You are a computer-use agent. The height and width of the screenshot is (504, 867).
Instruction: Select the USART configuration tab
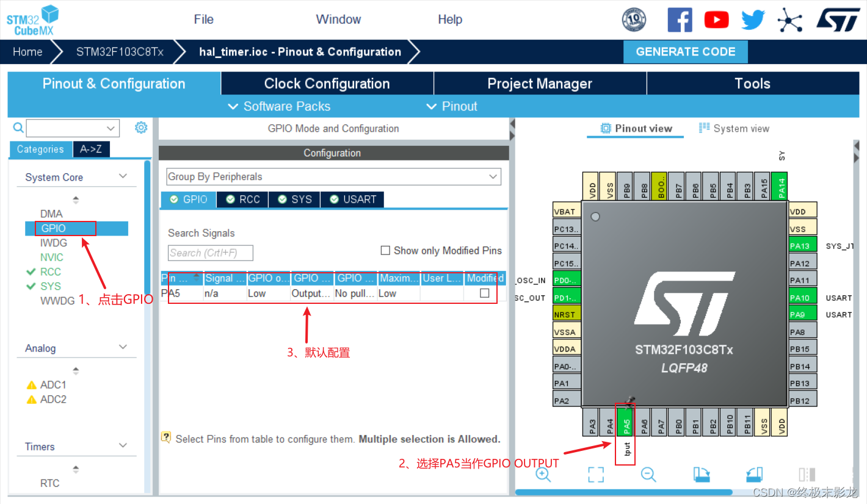click(353, 200)
